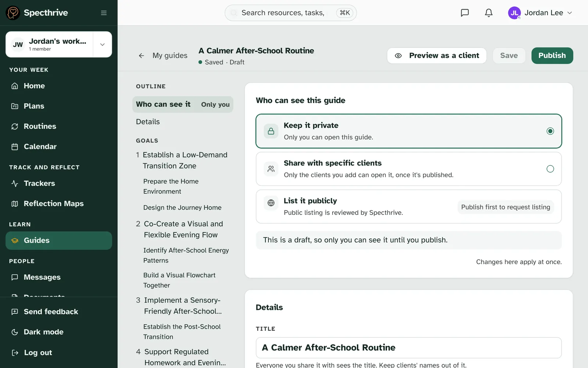This screenshot has width=588, height=368.
Task: Open Messages in the sidebar
Action: pos(59,277)
